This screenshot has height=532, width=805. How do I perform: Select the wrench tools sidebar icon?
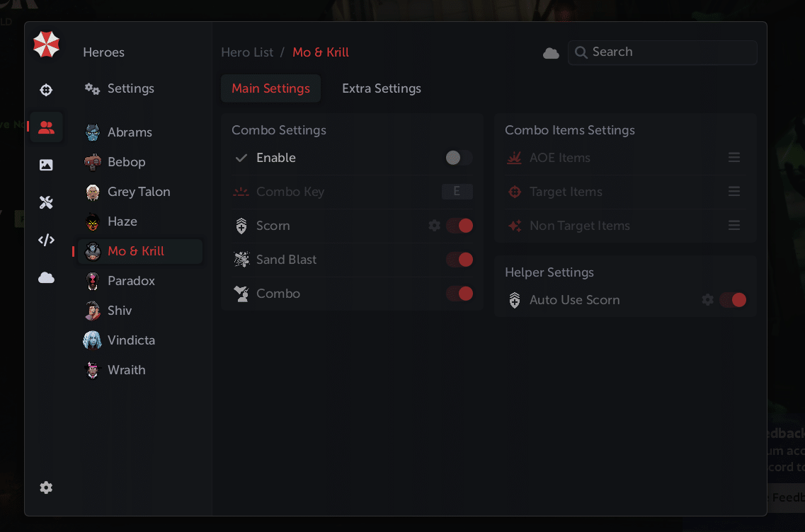pyautogui.click(x=46, y=203)
